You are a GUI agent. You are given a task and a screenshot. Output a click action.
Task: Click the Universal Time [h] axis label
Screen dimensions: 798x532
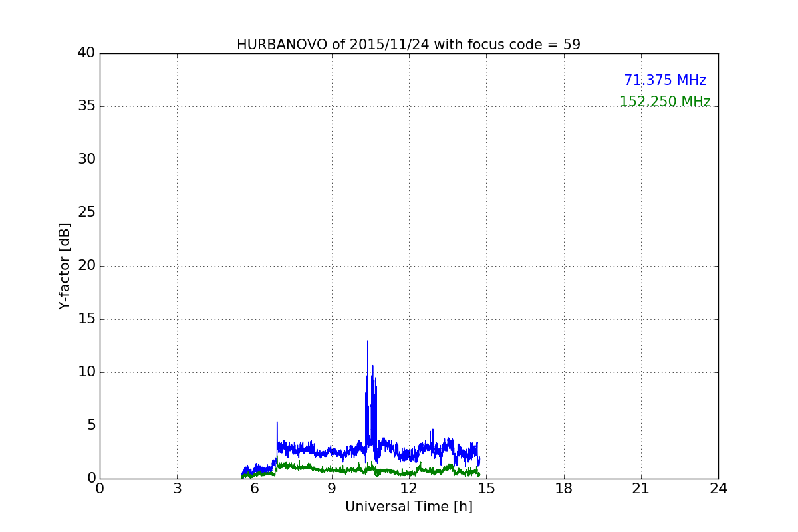point(409,507)
